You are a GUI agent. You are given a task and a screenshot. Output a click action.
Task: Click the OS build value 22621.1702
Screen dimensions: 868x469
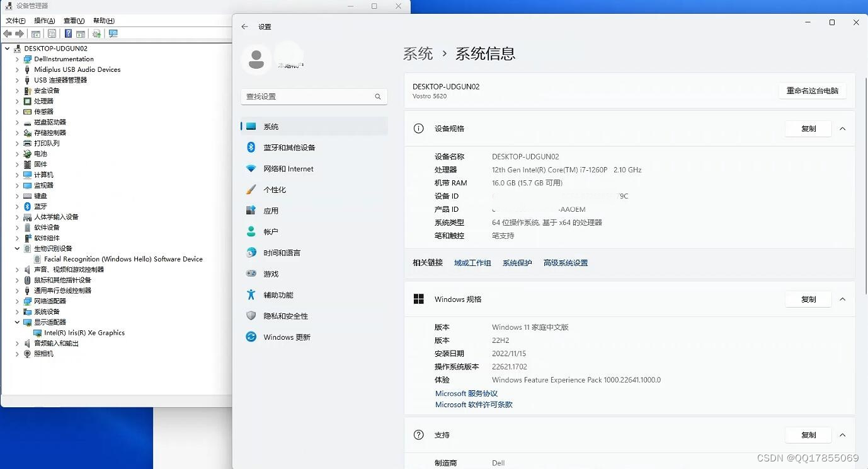point(510,367)
